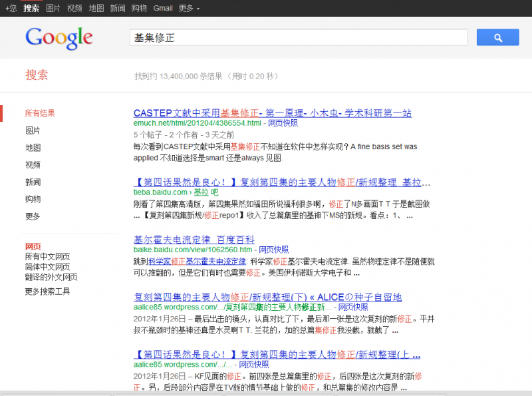Choose 简体中文网页 filter

[47, 267]
